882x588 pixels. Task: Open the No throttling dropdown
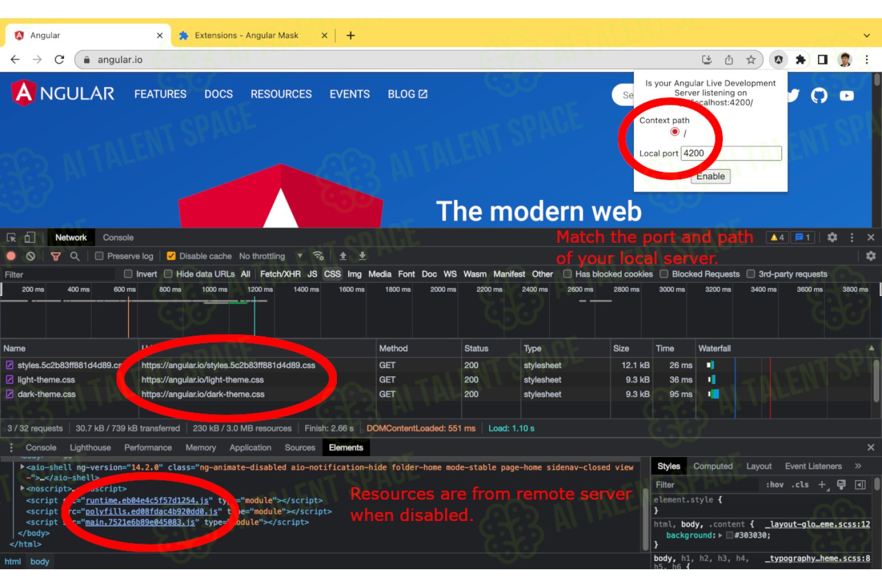pos(270,256)
